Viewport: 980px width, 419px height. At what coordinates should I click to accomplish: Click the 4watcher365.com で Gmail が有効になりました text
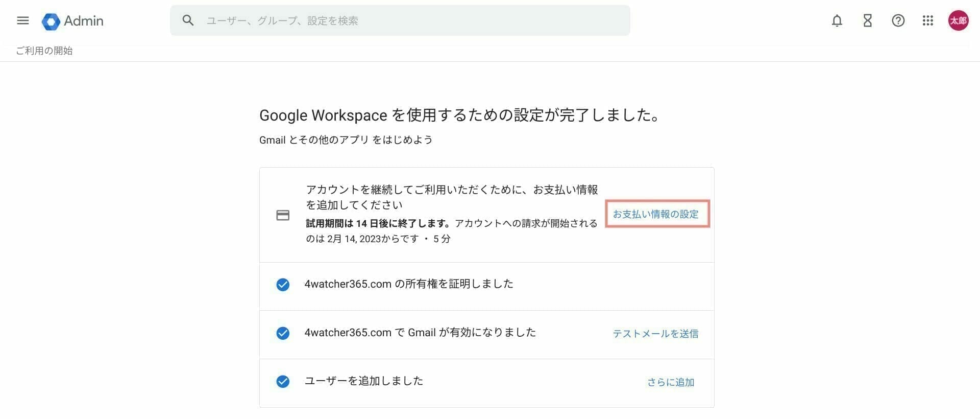tap(420, 333)
